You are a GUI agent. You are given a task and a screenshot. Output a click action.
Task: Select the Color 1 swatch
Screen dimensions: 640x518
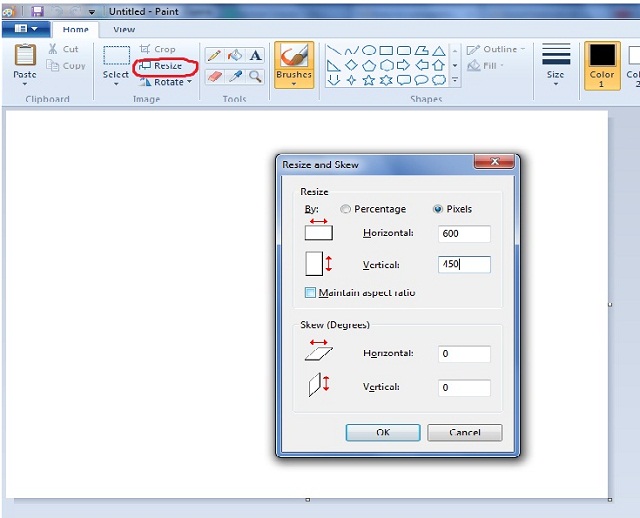pyautogui.click(x=602, y=64)
